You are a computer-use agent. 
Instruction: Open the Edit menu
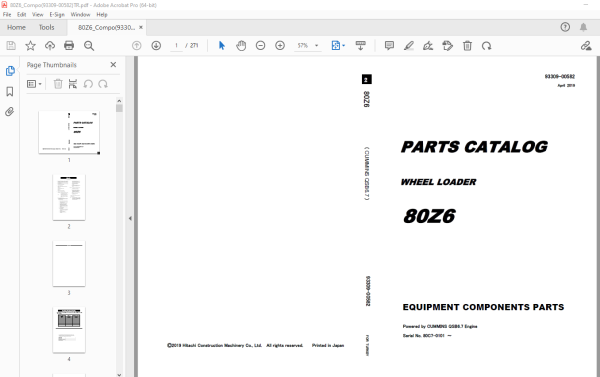(x=21, y=15)
